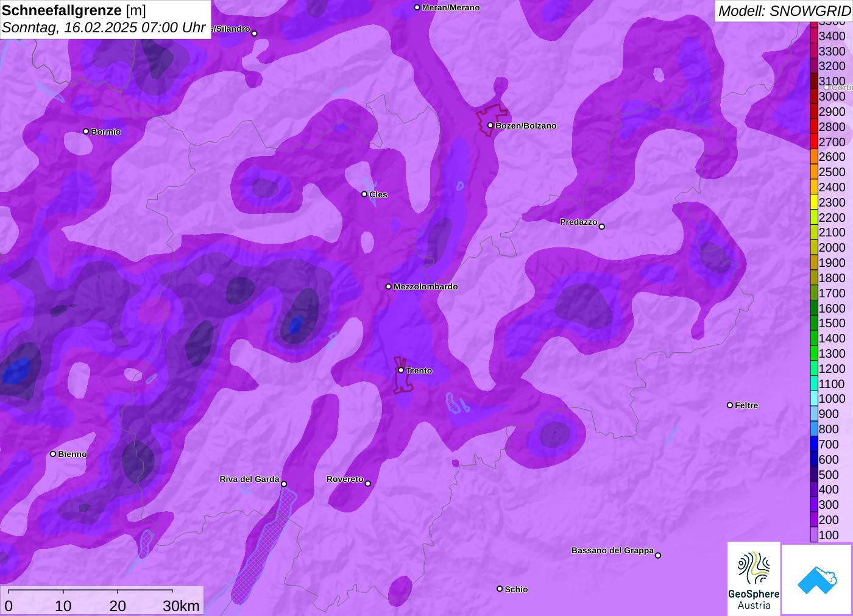853x616 pixels.
Task: Click the Bienno city marker dot
Action: click(53, 454)
